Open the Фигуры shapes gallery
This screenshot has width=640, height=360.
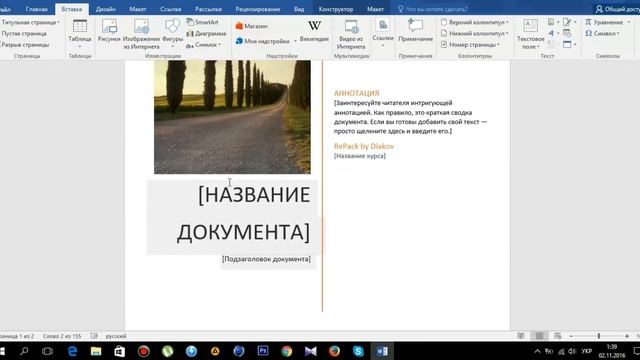coord(172,33)
